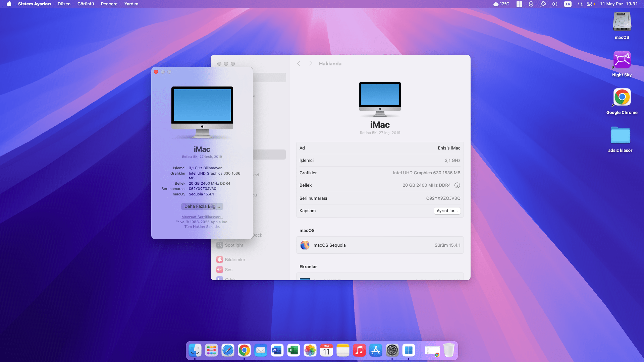Viewport: 644px width, 362px height.
Task: Click the Spotlight search icon in menu bar
Action: tap(580, 4)
